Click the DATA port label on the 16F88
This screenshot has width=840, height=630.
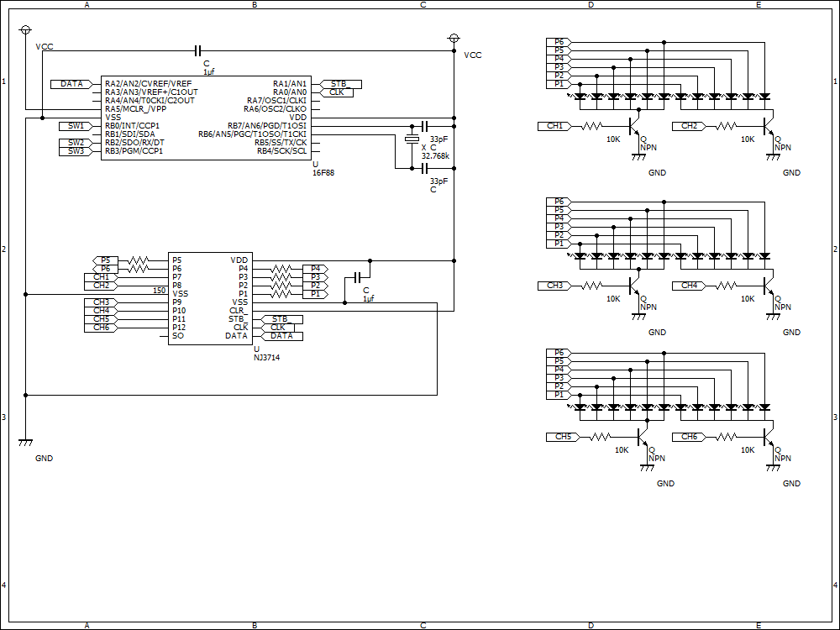[71, 84]
